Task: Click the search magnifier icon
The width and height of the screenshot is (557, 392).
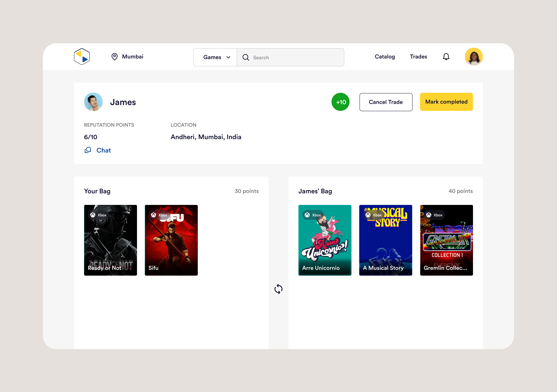Action: 246,57
